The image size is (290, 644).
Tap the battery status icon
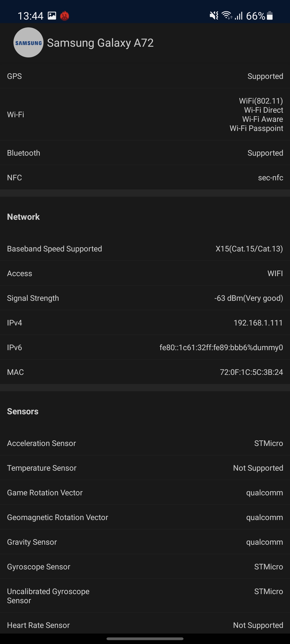tap(270, 16)
